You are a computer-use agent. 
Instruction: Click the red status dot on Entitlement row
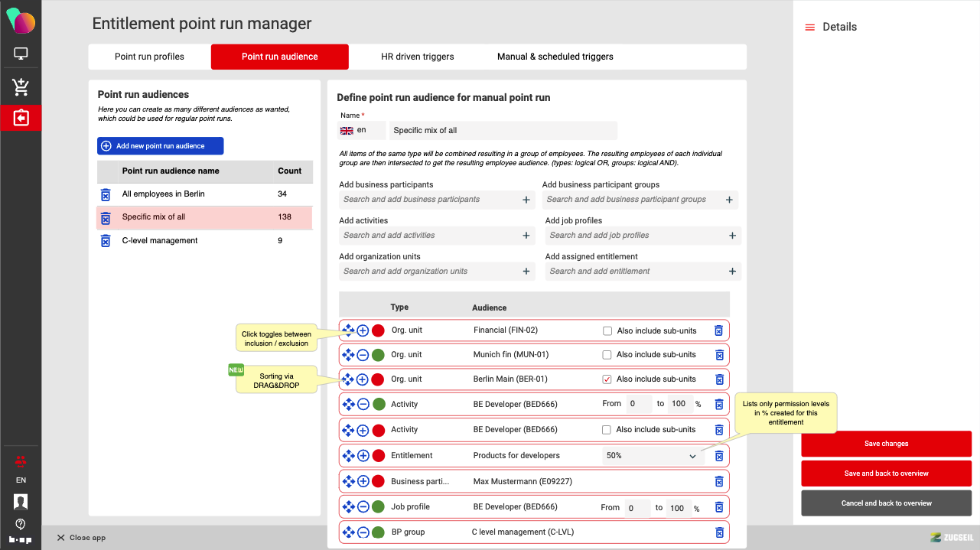(x=378, y=456)
